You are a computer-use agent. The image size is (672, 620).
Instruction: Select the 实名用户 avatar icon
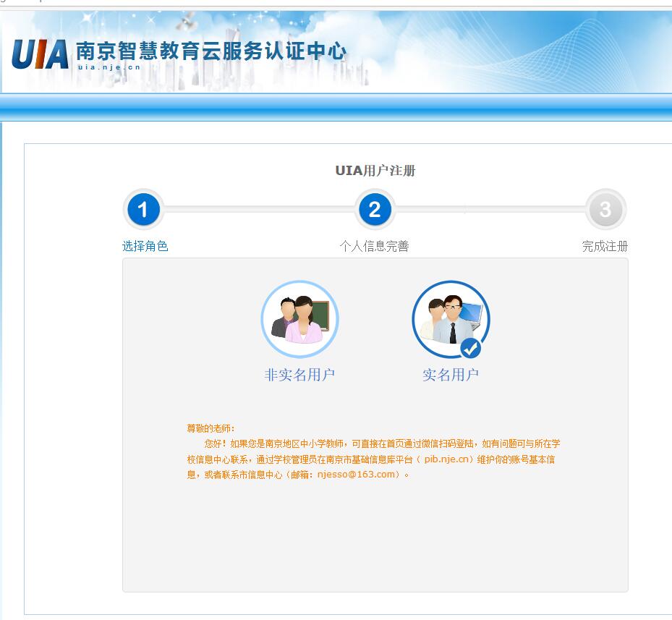451,319
